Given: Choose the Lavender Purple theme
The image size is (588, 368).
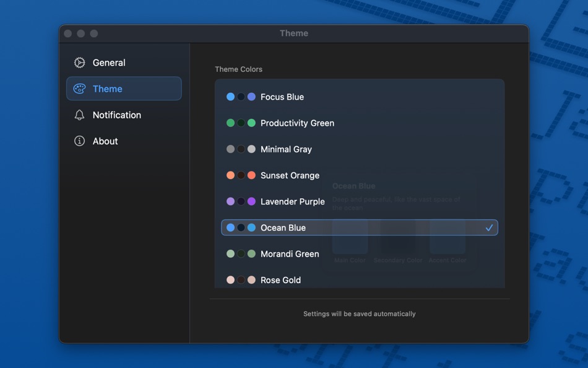Looking at the screenshot, I should (x=360, y=201).
